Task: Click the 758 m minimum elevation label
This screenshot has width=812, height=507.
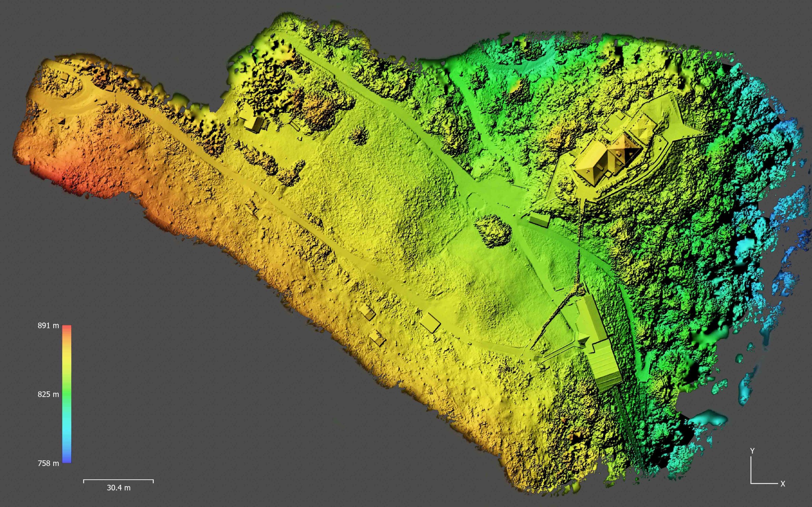Action: pos(48,463)
